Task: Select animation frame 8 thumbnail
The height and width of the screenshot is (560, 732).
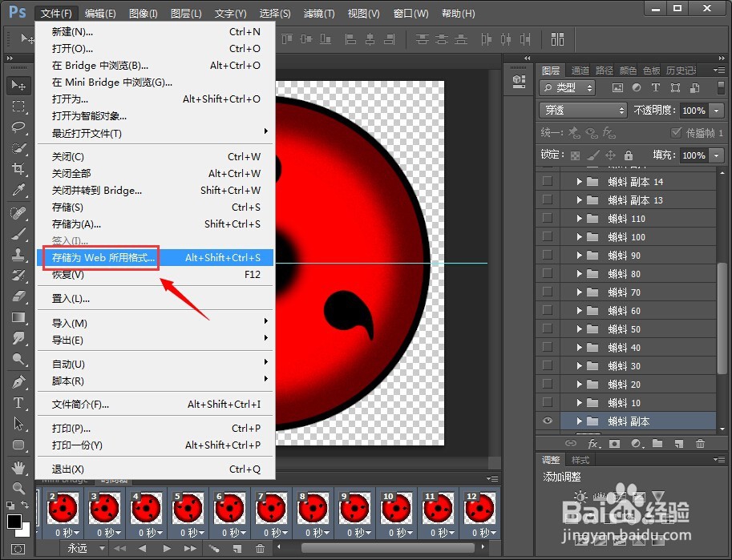Action: pos(313,508)
